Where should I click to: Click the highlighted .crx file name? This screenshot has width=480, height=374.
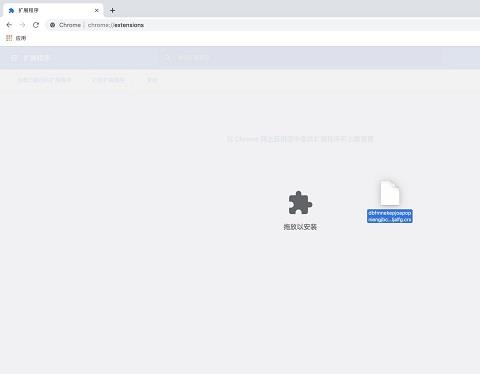390,216
